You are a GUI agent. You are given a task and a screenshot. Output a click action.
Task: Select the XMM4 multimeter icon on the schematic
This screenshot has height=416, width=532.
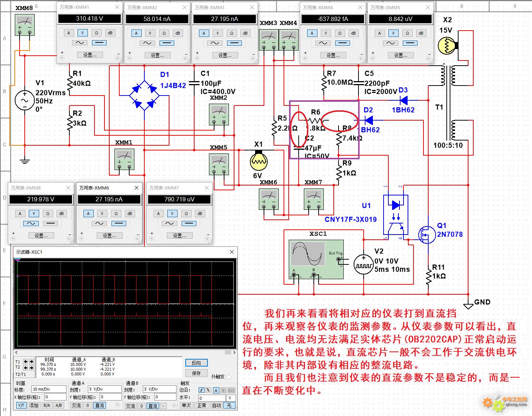click(288, 40)
